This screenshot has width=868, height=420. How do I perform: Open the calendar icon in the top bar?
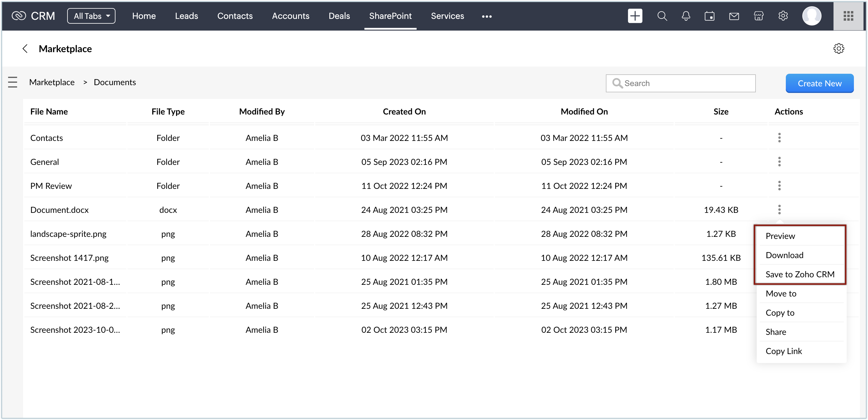click(709, 16)
